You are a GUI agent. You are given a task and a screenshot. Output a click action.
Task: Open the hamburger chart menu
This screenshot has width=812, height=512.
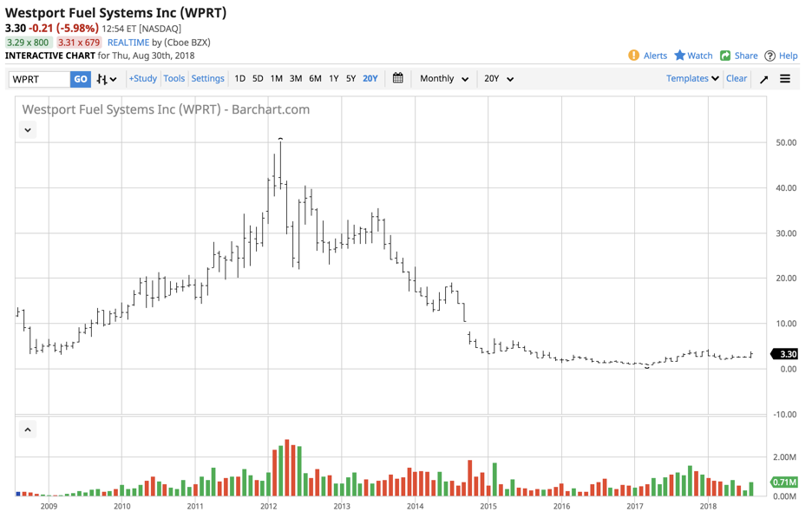[784, 78]
